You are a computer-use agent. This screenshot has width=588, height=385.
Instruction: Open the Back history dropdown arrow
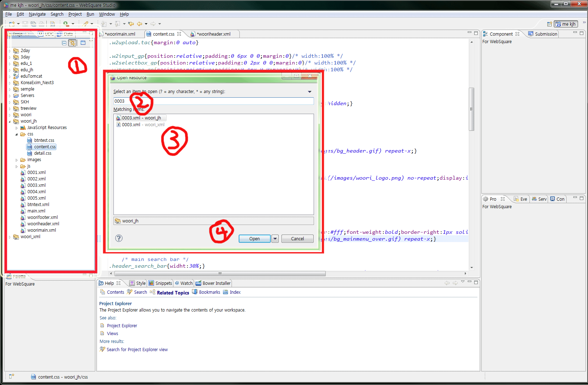click(x=146, y=24)
